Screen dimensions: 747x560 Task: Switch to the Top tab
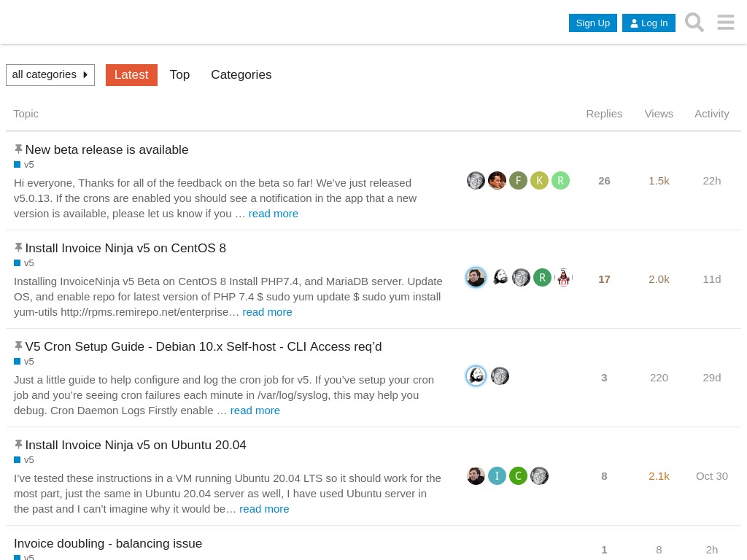pyautogui.click(x=179, y=75)
